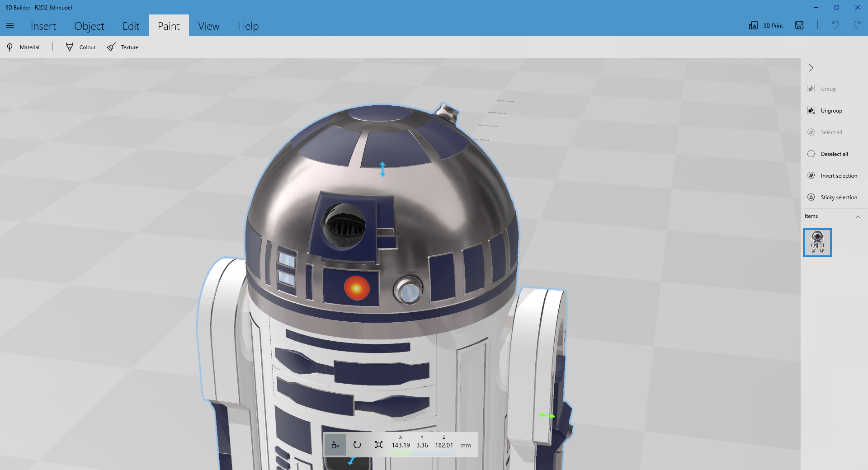Collapse the right side panel chevron
This screenshot has height=470, width=868.
[x=811, y=68]
